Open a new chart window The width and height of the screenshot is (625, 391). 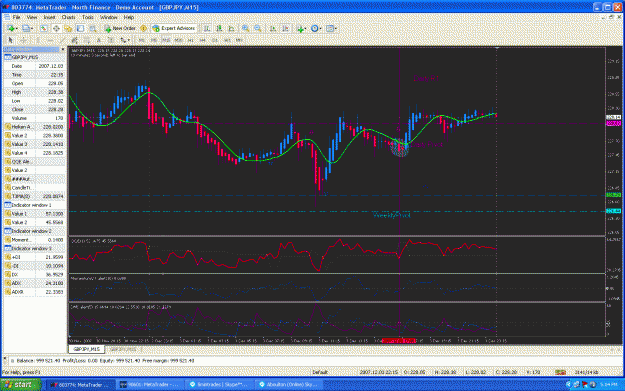coord(10,28)
